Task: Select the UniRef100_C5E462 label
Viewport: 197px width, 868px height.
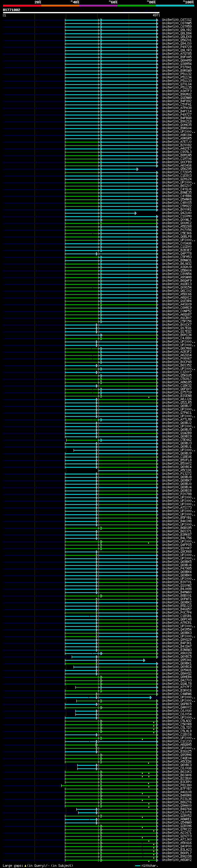Action: pos(177,440)
